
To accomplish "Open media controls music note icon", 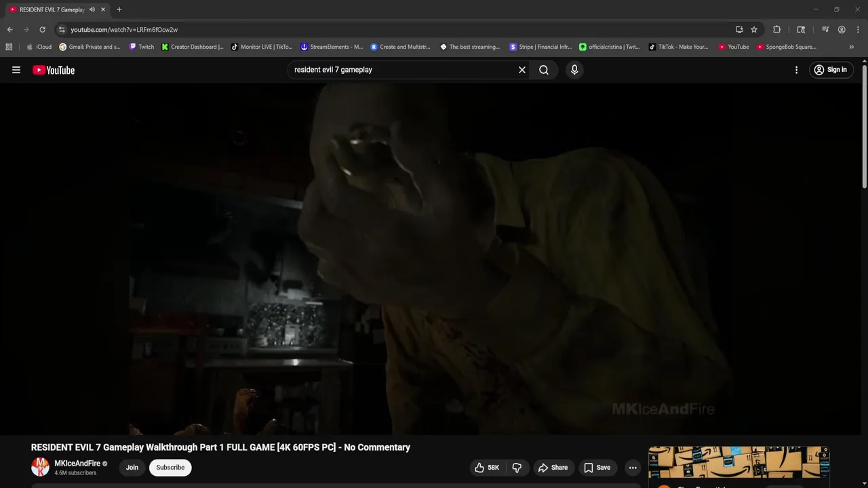I will click(825, 30).
